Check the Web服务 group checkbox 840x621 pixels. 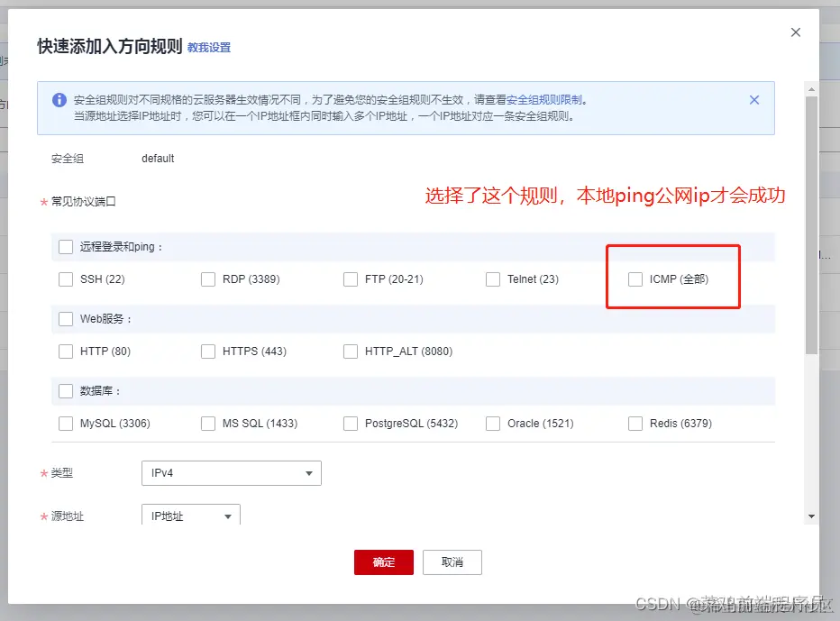point(66,319)
